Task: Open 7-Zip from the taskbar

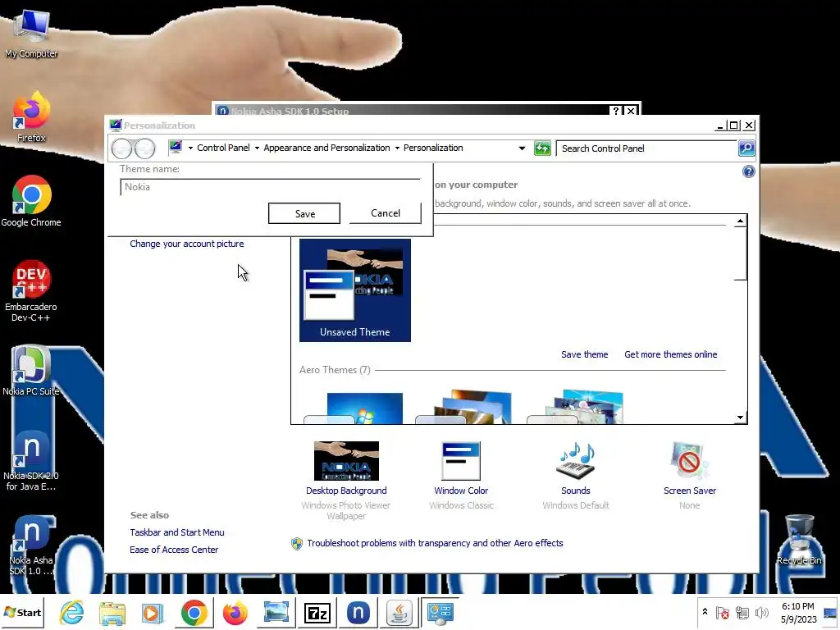Action: tap(317, 612)
